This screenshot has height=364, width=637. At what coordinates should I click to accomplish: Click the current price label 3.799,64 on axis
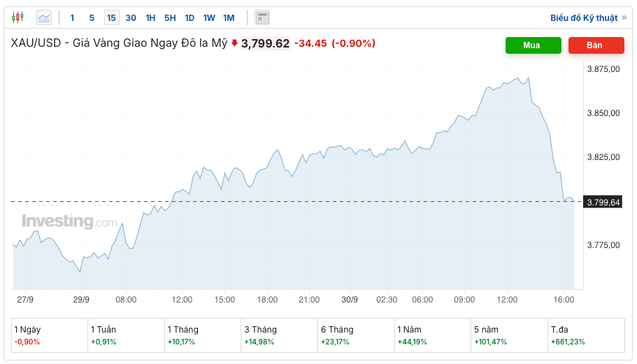(603, 203)
